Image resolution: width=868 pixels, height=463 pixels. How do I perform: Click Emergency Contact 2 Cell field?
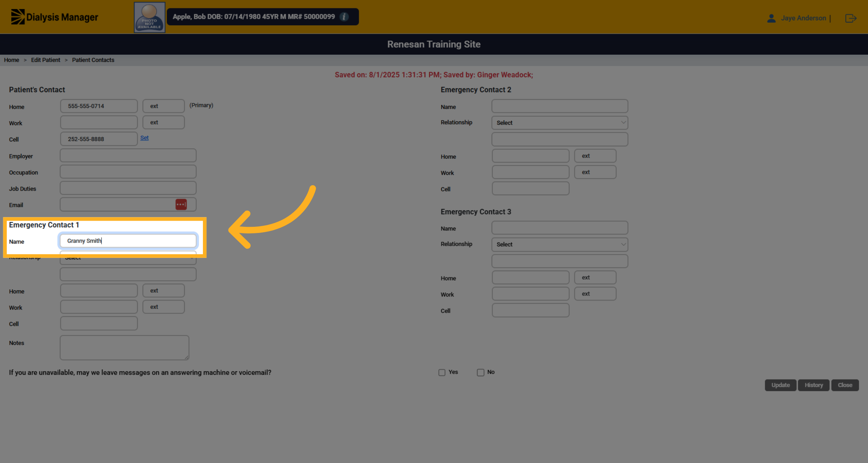pos(531,188)
